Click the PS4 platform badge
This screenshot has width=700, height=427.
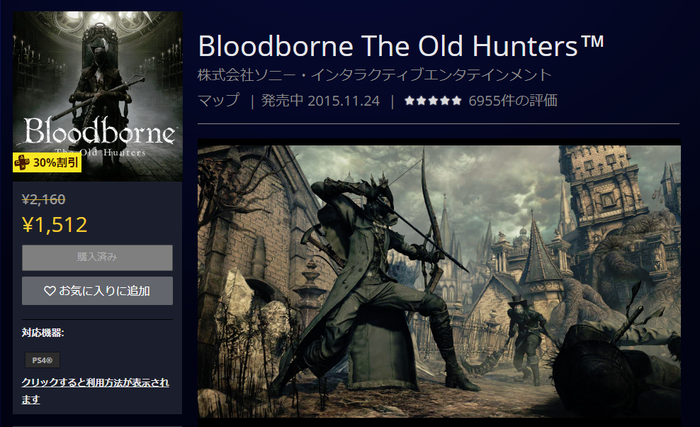[x=42, y=360]
